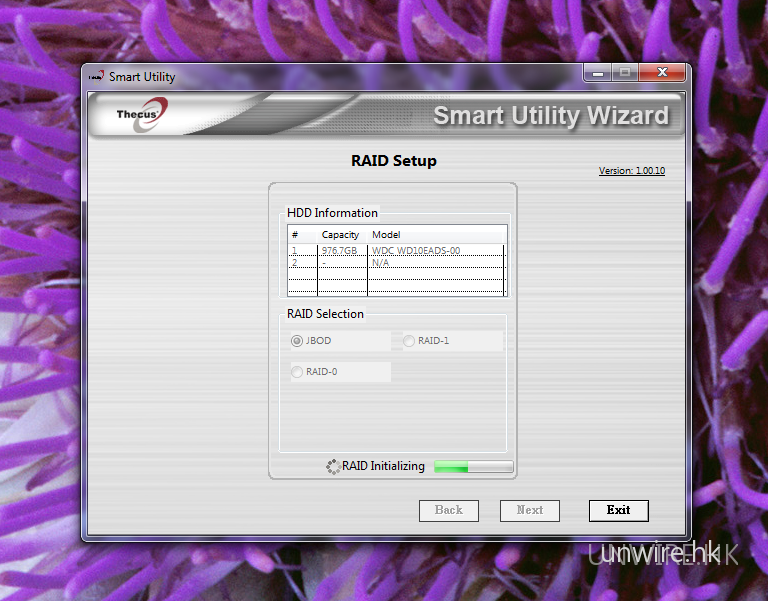Click the Smart Utility Wizard banner title

(550, 115)
